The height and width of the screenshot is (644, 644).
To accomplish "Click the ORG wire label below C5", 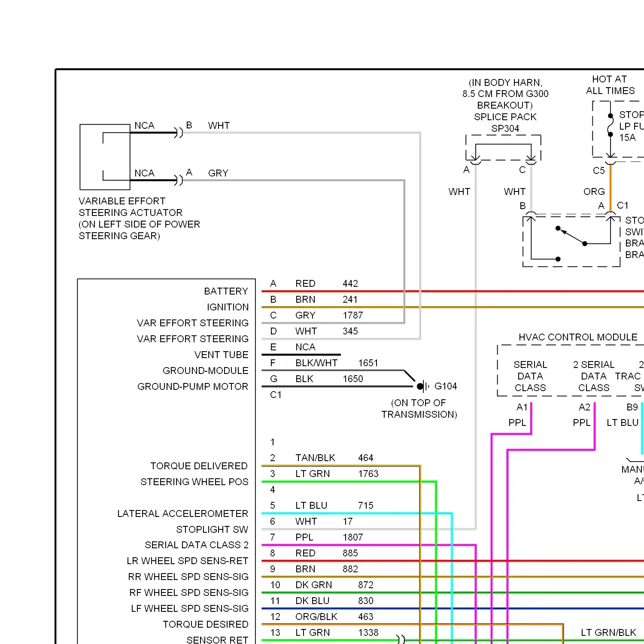I will click(594, 191).
